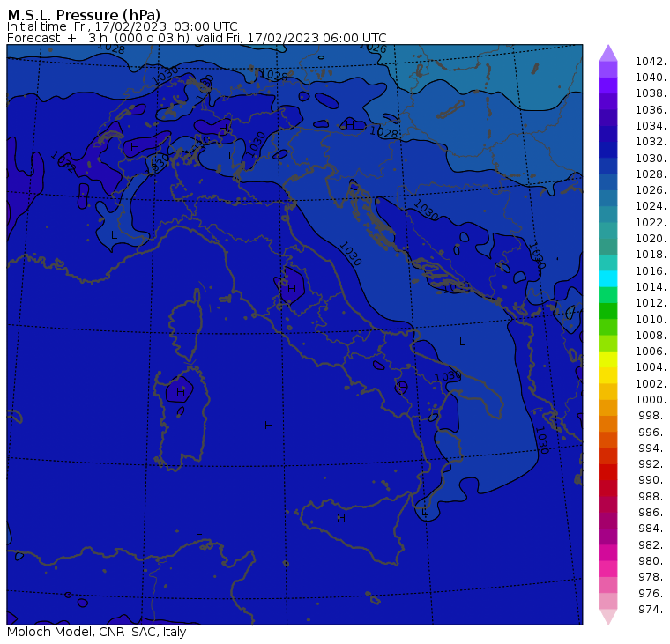The image size is (670, 644).
Task: Click the H marker in central Italy
Action: pyautogui.click(x=292, y=289)
